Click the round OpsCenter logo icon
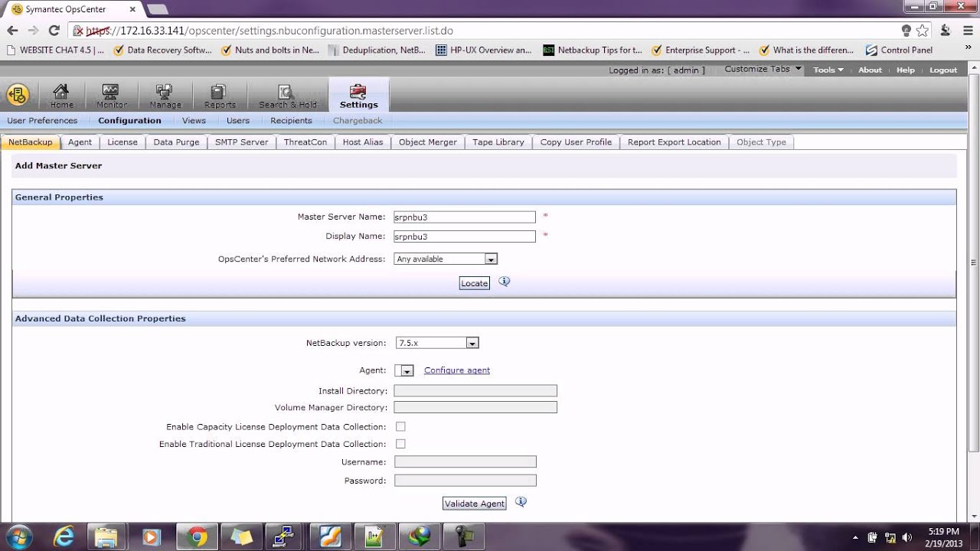Viewport: 980px width, 551px height. pos(18,95)
